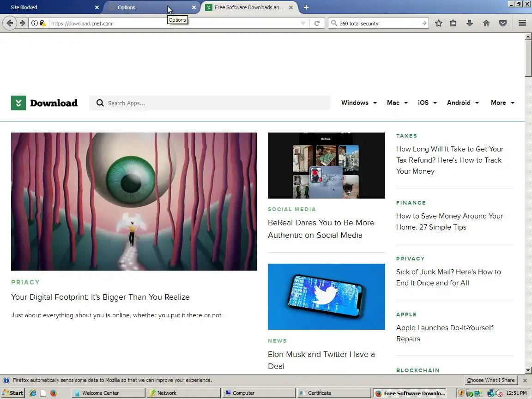The width and height of the screenshot is (532, 399).
Task: Click the Download wordmark text
Action: click(54, 103)
